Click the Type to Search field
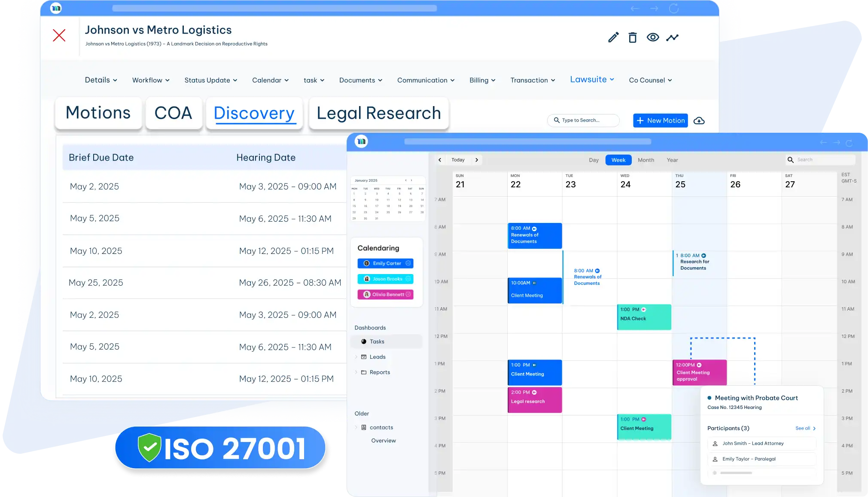 pyautogui.click(x=583, y=120)
